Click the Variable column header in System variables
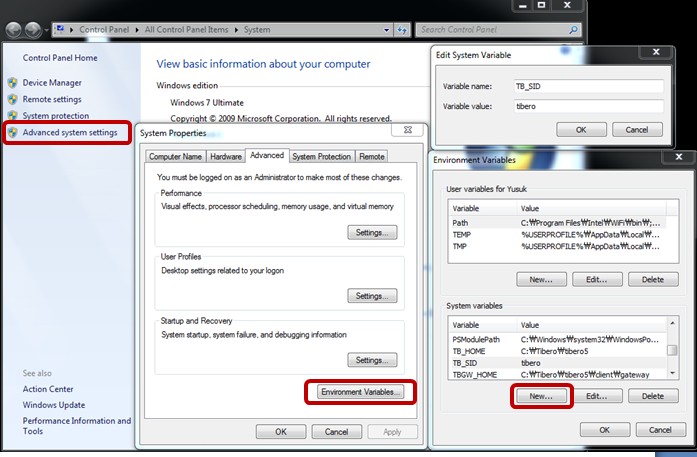697x457 pixels. tap(483, 325)
